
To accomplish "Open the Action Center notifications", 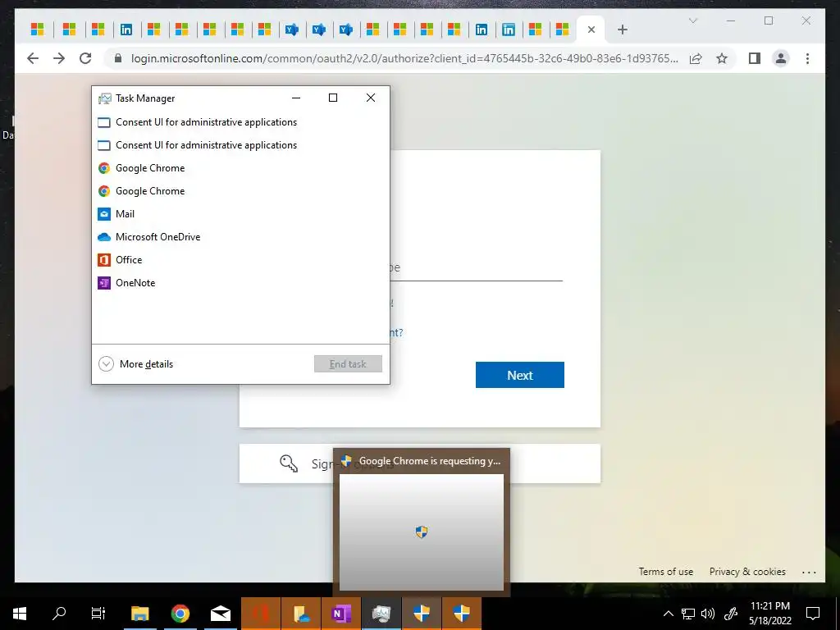I will pos(813,614).
